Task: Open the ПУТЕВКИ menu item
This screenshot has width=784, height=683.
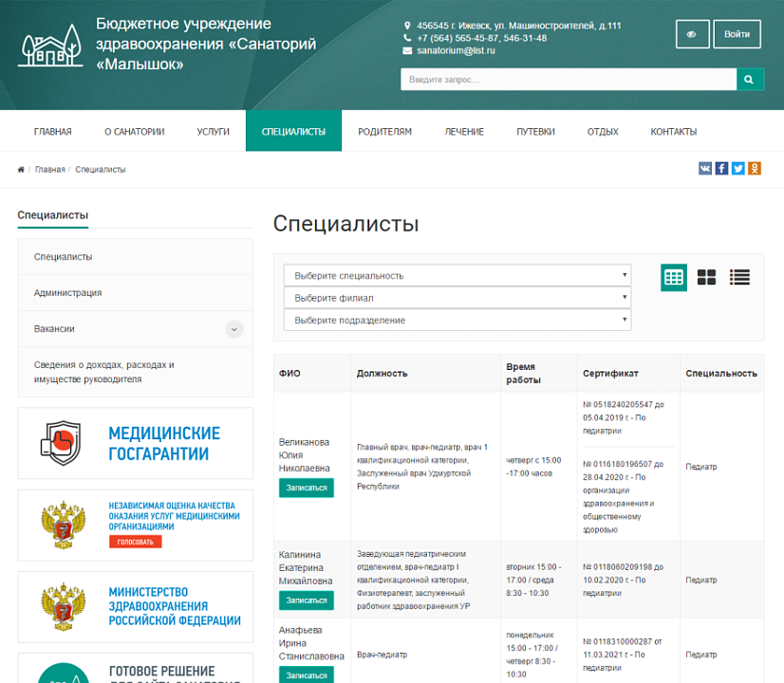Action: (x=535, y=132)
